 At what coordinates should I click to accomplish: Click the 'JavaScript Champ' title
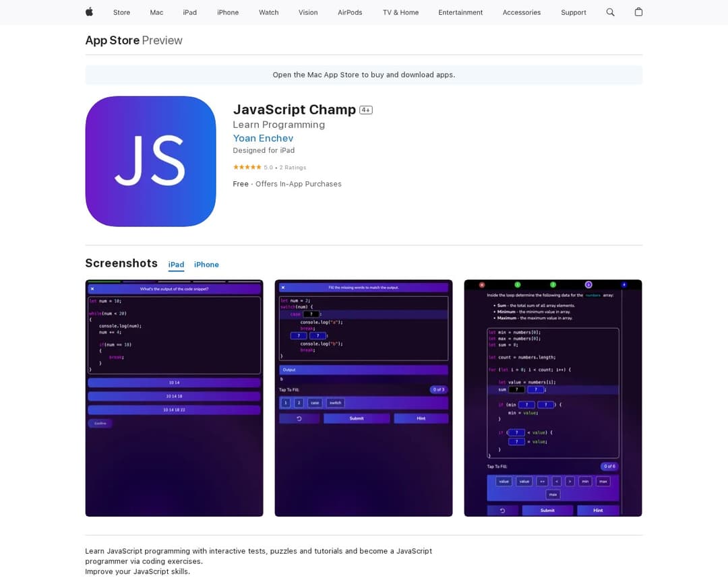(x=295, y=110)
